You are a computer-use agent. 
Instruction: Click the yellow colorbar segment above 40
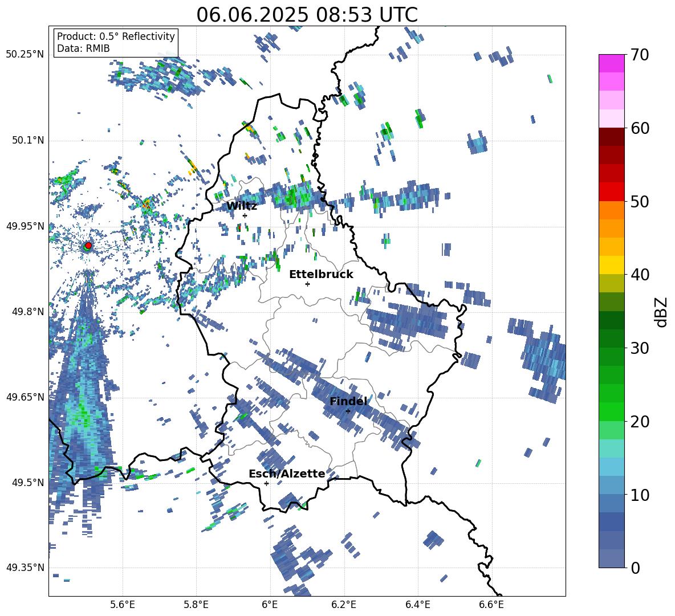click(x=611, y=265)
